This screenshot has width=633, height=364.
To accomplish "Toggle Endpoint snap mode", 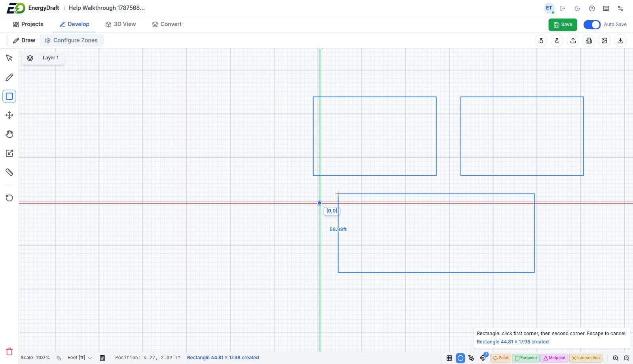I will 526,358.
